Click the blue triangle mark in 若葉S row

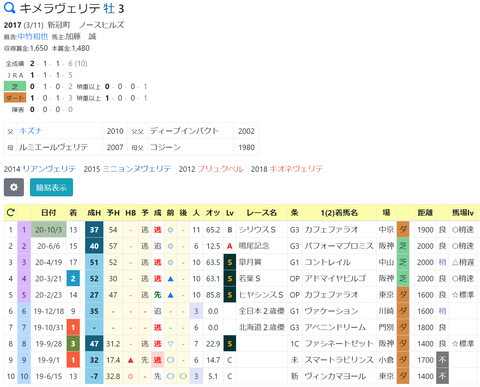(170, 278)
